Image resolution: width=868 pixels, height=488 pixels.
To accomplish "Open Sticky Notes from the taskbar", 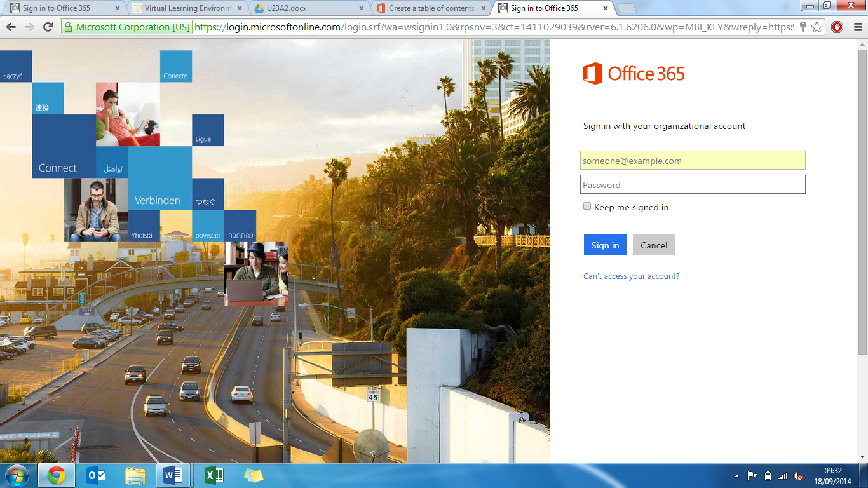I will (x=254, y=475).
